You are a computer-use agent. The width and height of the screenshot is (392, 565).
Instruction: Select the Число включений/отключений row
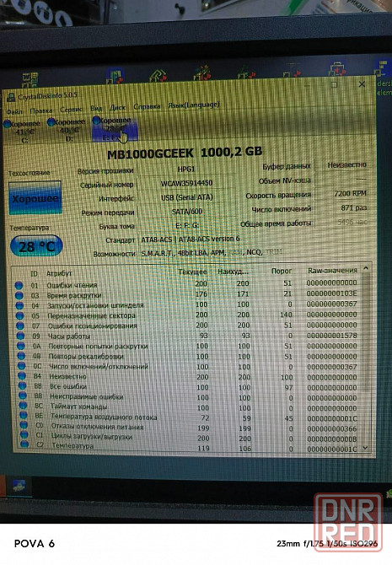click(x=186, y=367)
